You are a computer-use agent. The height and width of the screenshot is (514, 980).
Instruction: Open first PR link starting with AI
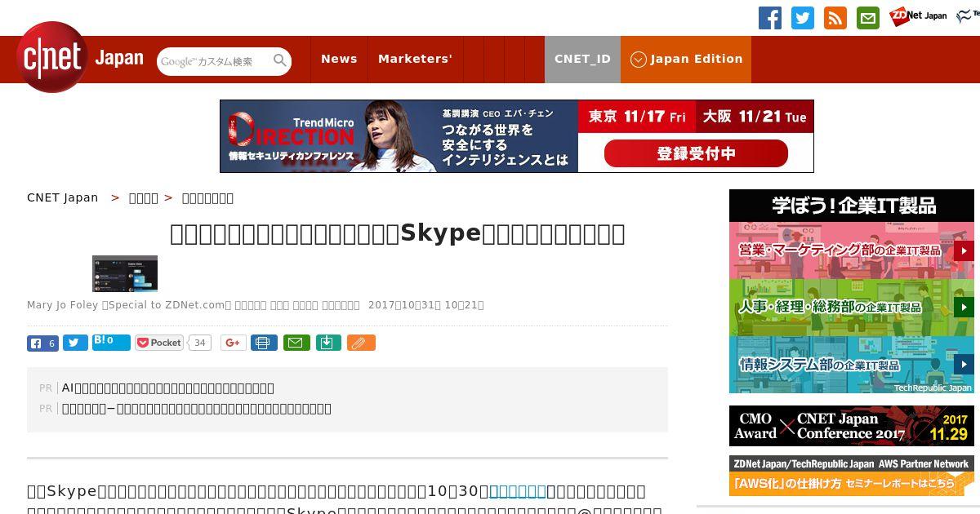(x=168, y=388)
